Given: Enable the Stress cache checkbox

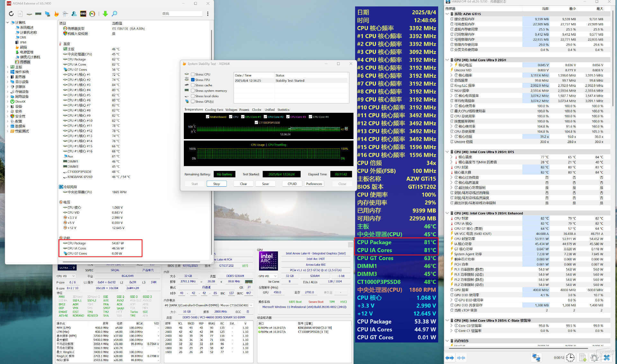Looking at the screenshot, I should (193, 85).
